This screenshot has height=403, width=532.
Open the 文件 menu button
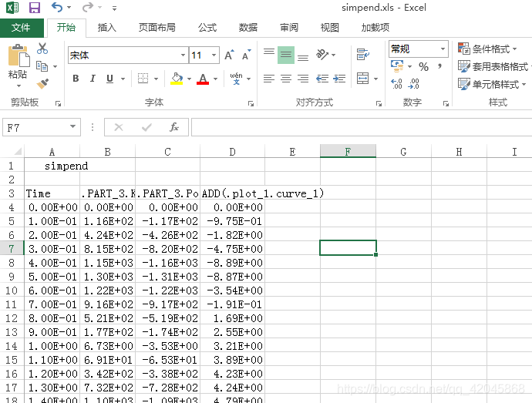tap(21, 28)
